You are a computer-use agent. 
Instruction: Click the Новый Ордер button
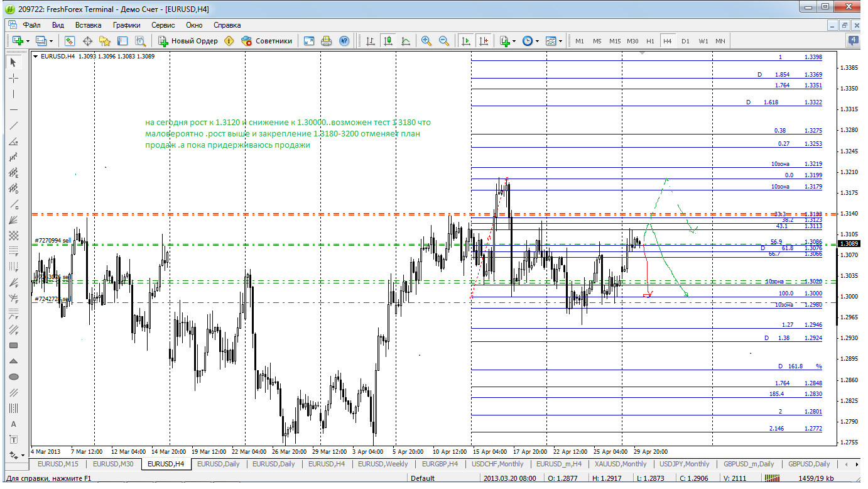pos(188,41)
